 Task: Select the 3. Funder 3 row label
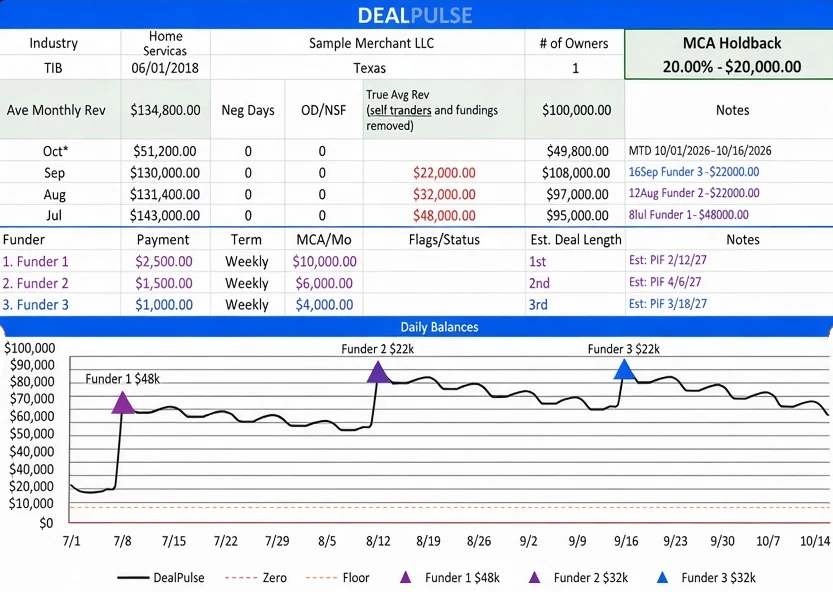click(36, 305)
